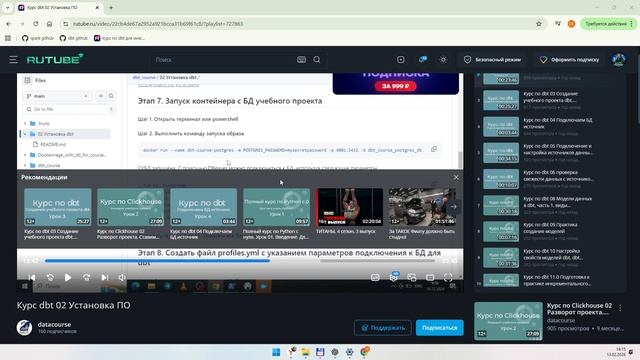This screenshot has width=640, height=360.
Task: Reload the browser page
Action: [x=36, y=24]
